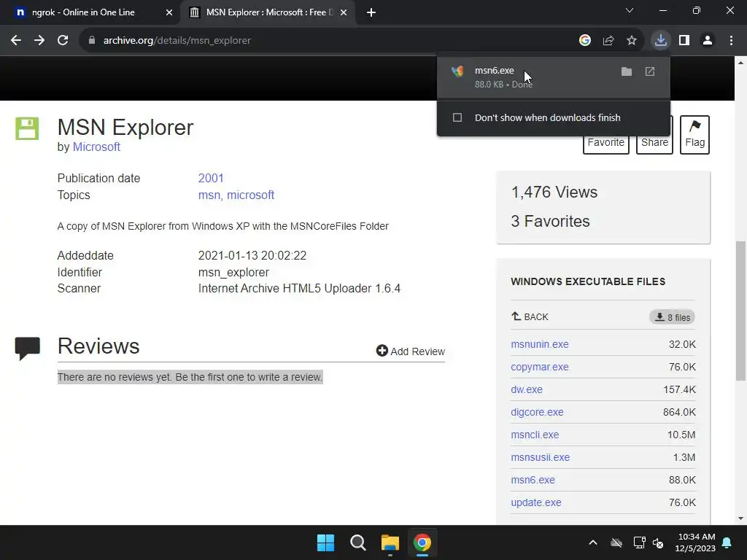Click the address bar URL
This screenshot has width=747, height=560.
click(177, 41)
